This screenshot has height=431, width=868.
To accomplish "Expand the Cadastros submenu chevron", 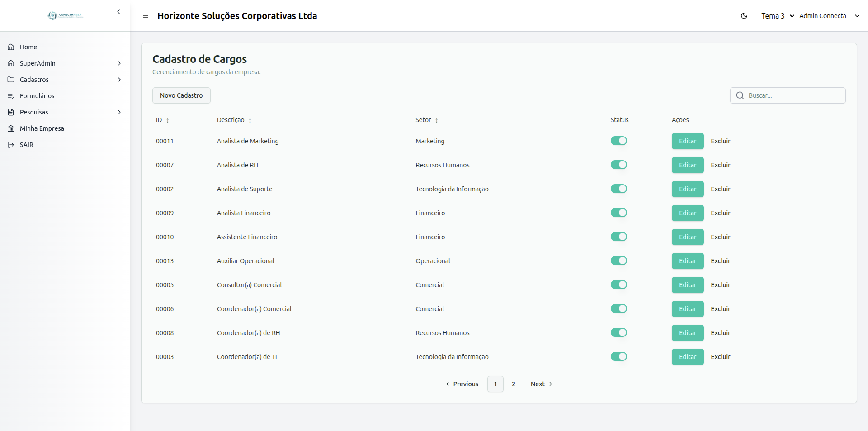I will tap(119, 80).
